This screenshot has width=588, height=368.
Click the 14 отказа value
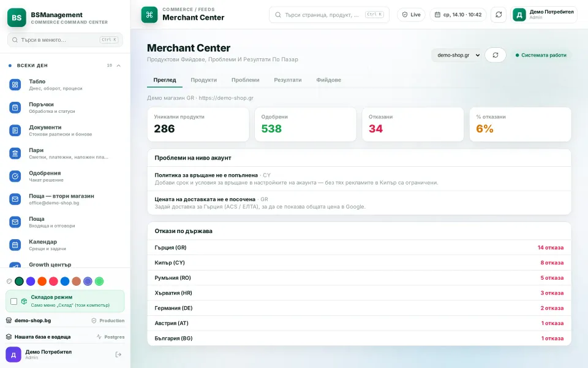click(x=551, y=247)
